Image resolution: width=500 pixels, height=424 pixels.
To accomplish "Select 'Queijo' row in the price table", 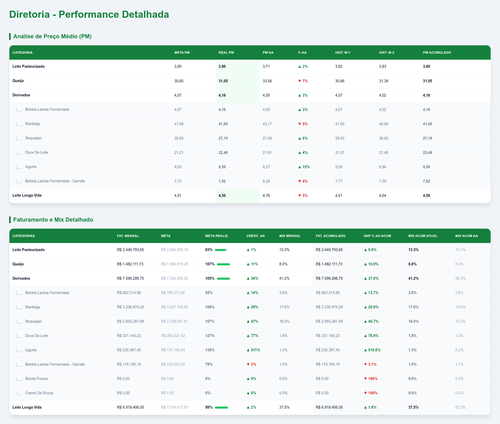I will (x=250, y=81).
